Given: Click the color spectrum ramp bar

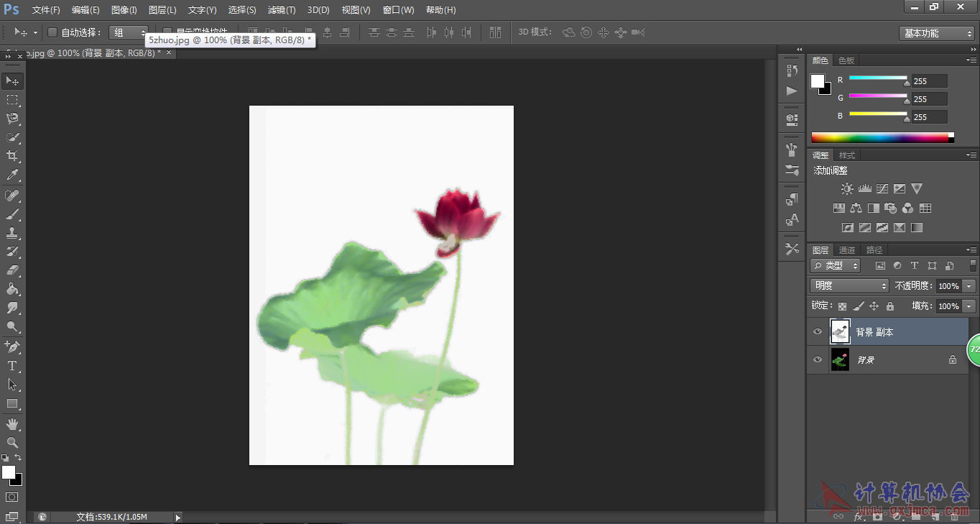Looking at the screenshot, I should coord(879,137).
